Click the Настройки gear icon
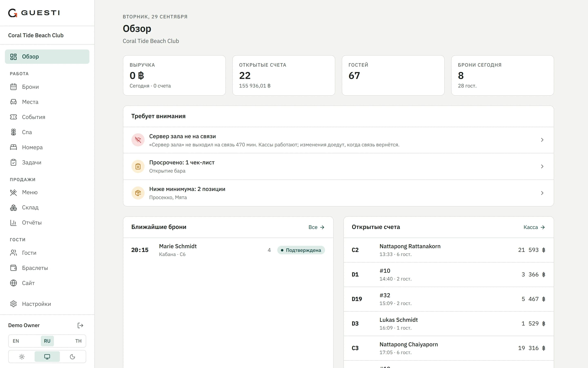 click(x=13, y=304)
